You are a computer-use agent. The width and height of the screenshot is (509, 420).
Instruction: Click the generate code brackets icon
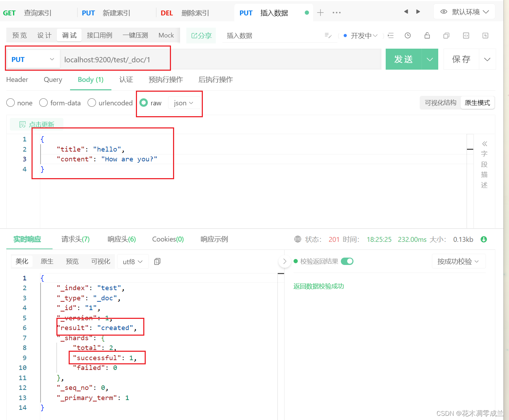click(466, 35)
